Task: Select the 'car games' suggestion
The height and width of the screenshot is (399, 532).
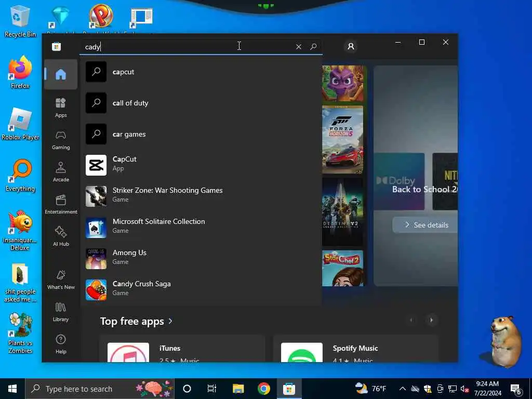Action: [201, 135]
